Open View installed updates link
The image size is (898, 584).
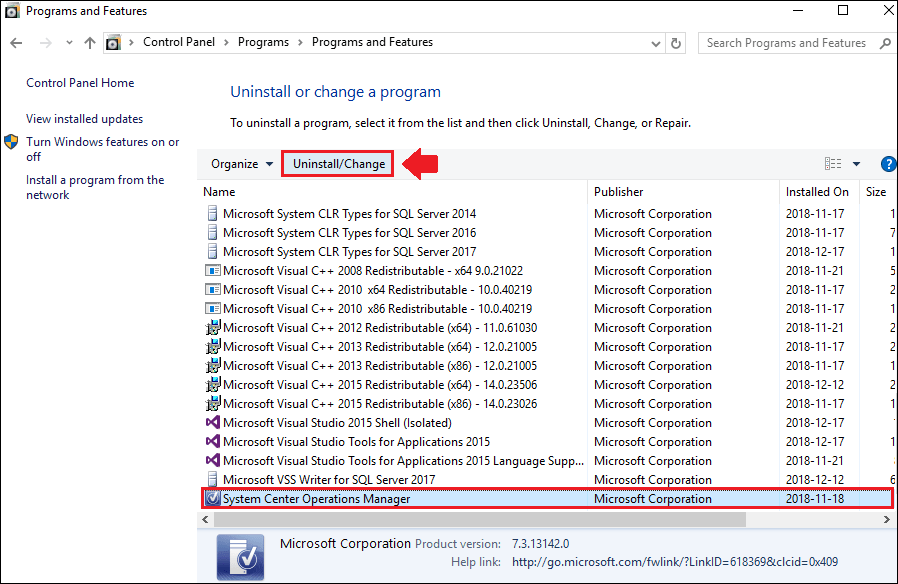(85, 119)
